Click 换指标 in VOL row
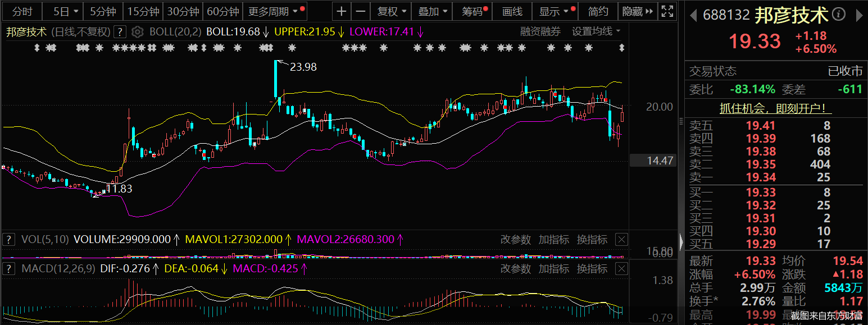868x325 pixels. tap(592, 240)
